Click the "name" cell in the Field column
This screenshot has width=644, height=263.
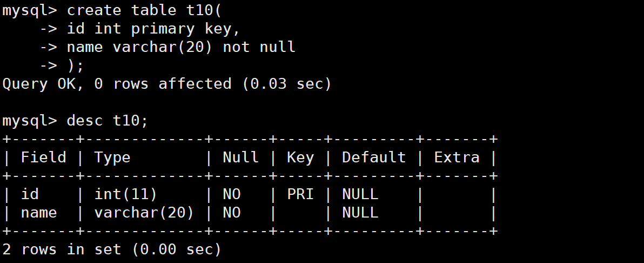tap(39, 213)
